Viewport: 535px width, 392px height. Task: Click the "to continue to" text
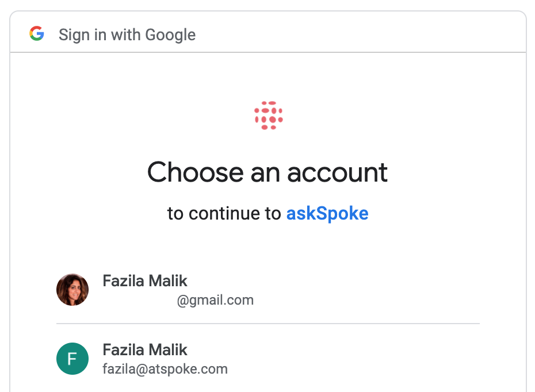[x=224, y=214]
